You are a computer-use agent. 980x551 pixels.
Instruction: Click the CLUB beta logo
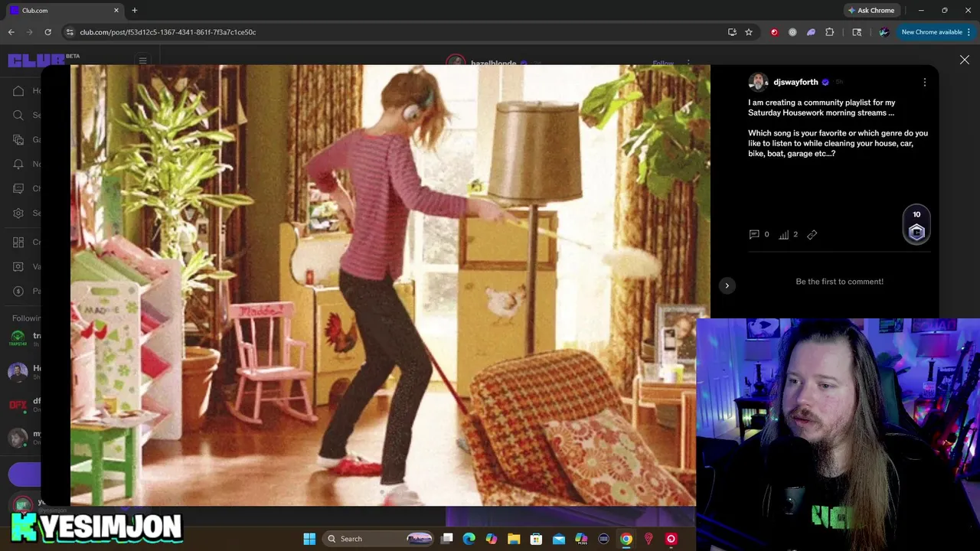pyautogui.click(x=44, y=60)
